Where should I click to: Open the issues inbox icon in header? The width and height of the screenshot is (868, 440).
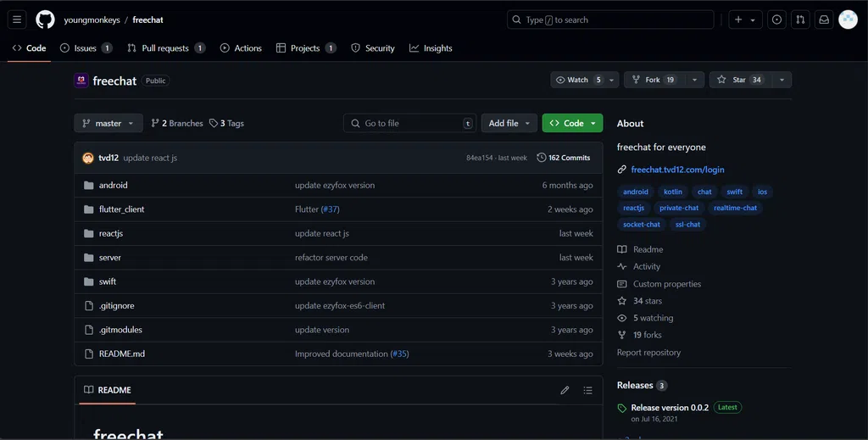tap(776, 20)
